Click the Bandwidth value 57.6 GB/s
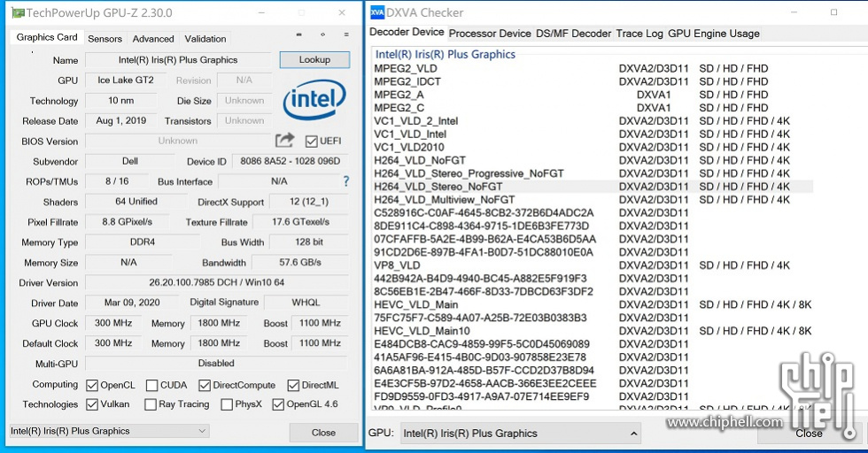The image size is (868, 453). point(300,262)
